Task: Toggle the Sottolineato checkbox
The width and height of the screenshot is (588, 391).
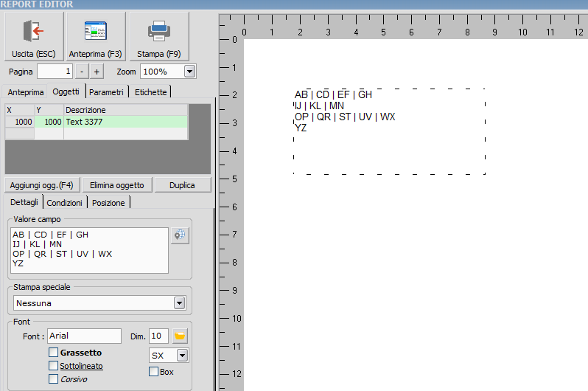Action: [54, 366]
